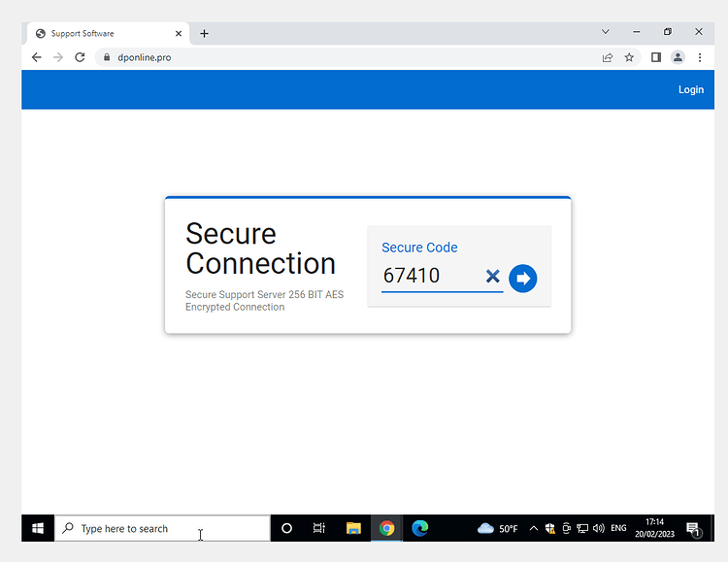
Task: Change the ENG input language
Action: pos(618,528)
